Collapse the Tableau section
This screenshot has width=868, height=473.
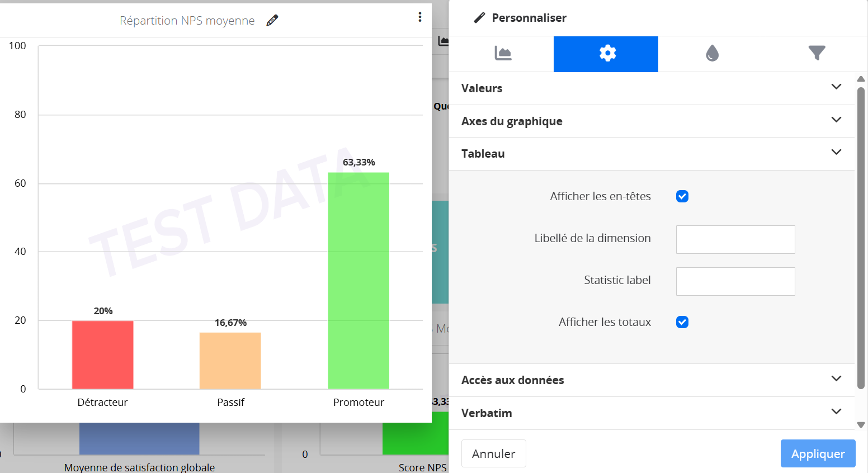point(836,153)
